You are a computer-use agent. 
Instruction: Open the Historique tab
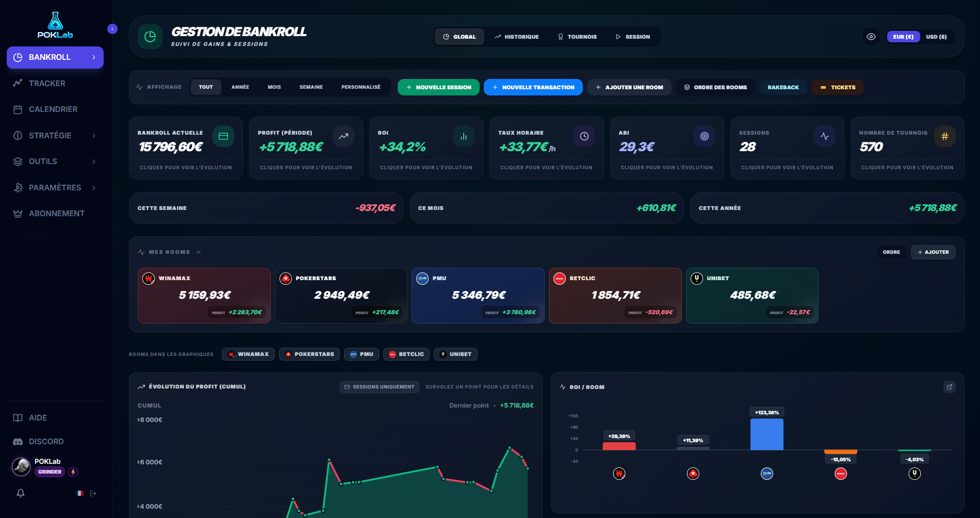(516, 37)
